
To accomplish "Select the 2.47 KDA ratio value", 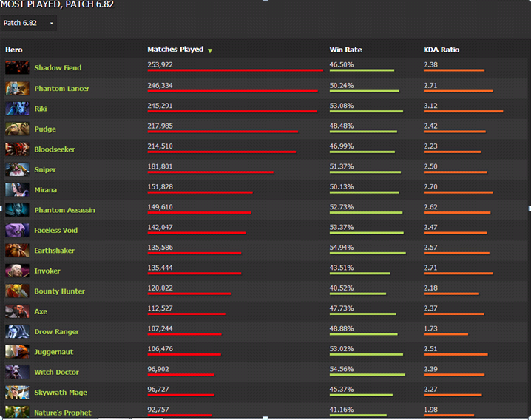I will pyautogui.click(x=430, y=227).
